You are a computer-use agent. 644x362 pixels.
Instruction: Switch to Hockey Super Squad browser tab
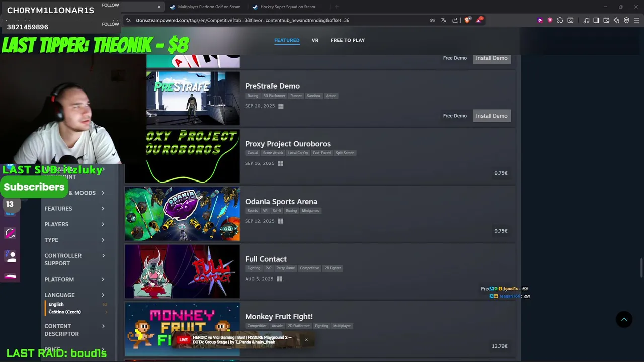(x=288, y=7)
